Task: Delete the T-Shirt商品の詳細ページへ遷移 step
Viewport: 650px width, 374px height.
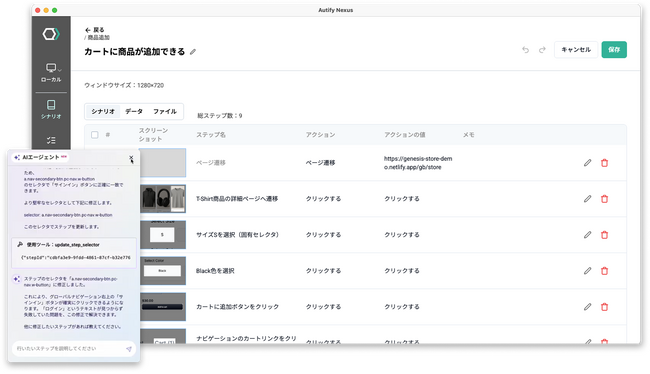Action: click(604, 199)
